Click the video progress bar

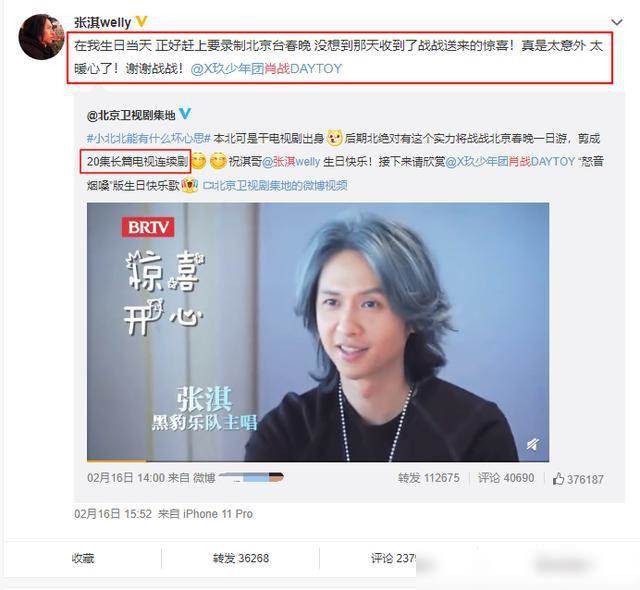[x=318, y=460]
